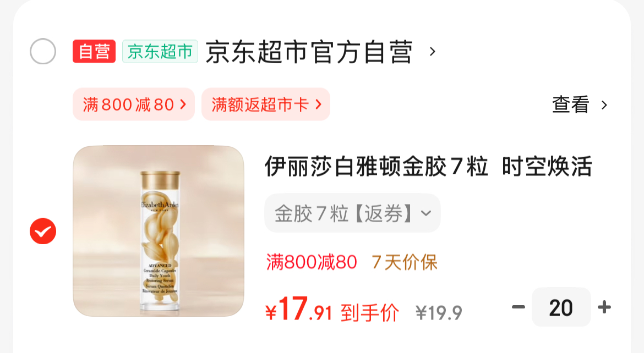The image size is (644, 353).
Task: Expand the 金胶7粒【返券】 variant selector
Action: coord(352,213)
